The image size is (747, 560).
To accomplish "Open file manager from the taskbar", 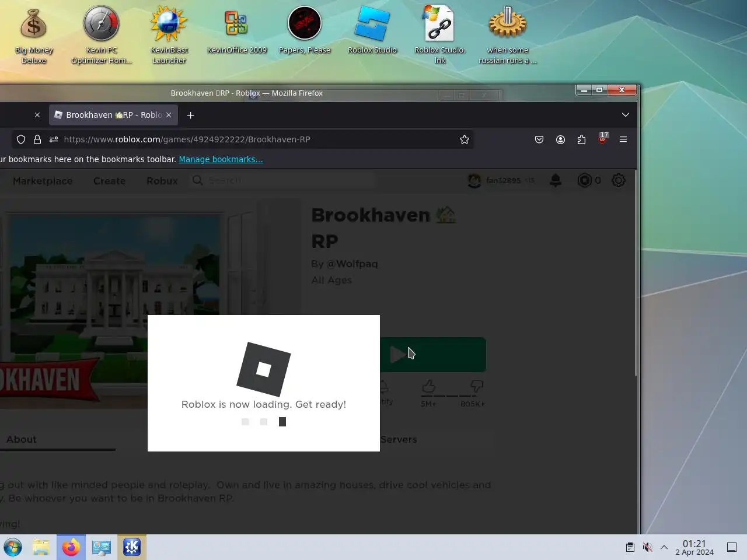I will (41, 547).
